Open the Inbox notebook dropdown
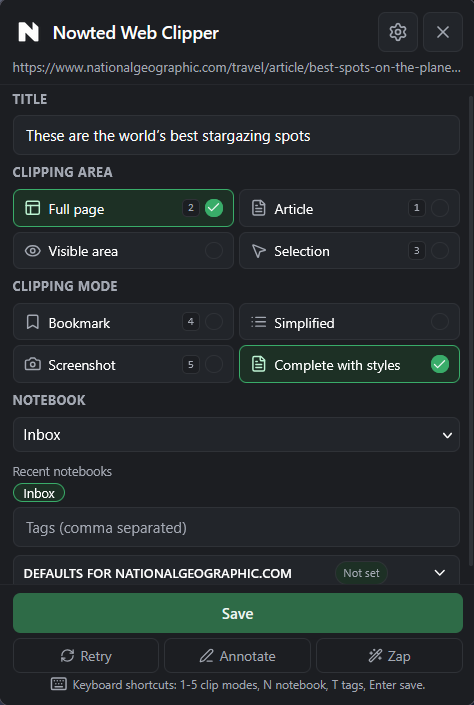 [x=236, y=435]
